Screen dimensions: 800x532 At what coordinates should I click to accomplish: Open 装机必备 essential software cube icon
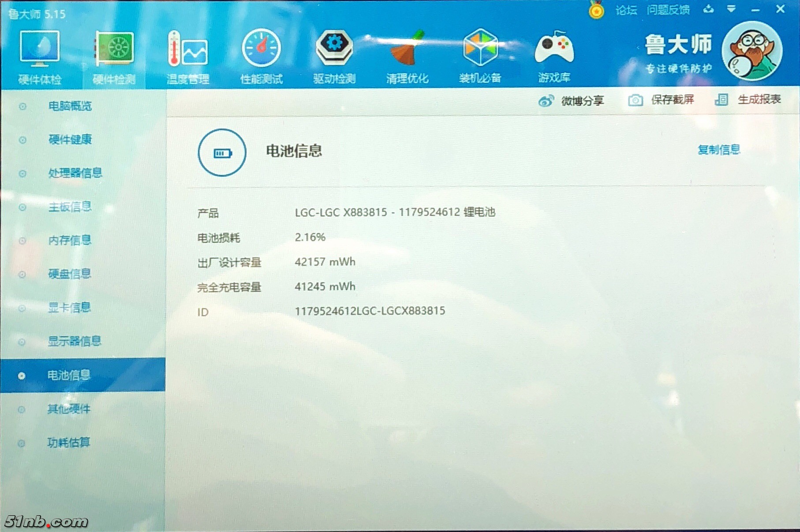pos(480,56)
